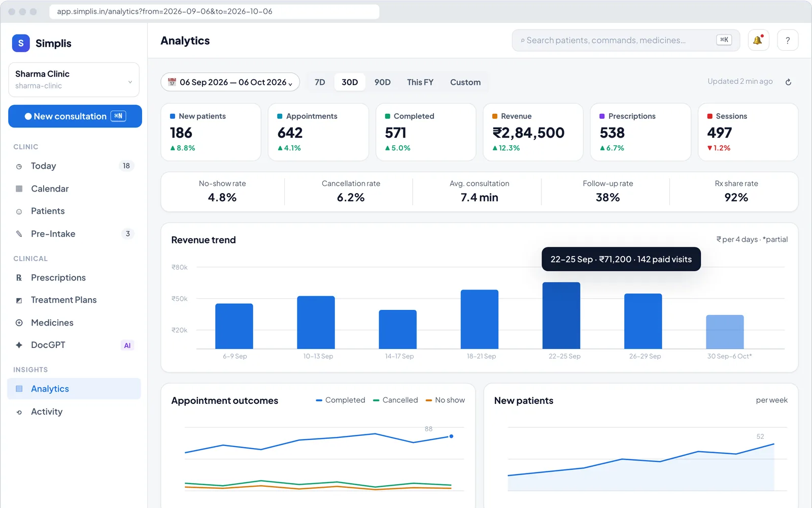
Task: Click the Pre-Intake count badge 3
Action: coord(128,234)
